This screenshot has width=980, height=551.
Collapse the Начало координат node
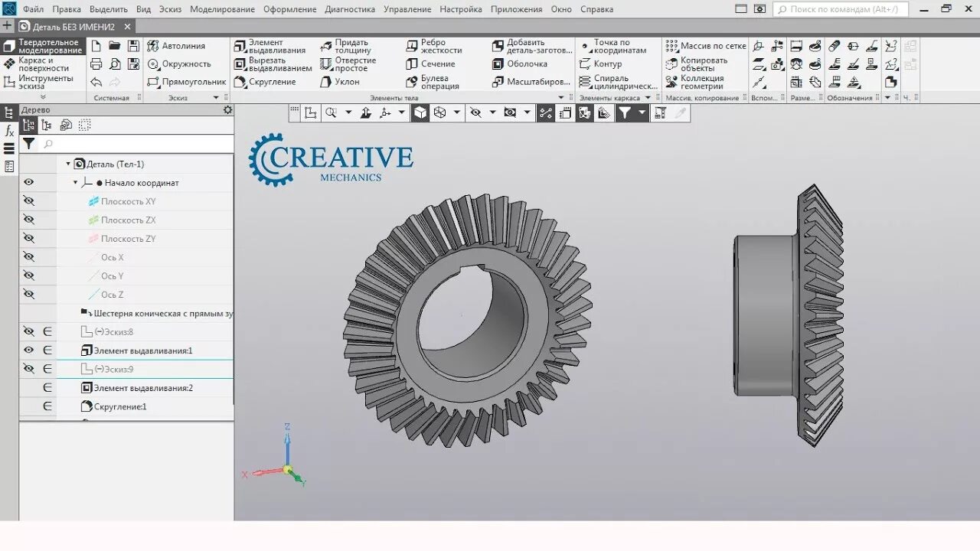click(75, 183)
